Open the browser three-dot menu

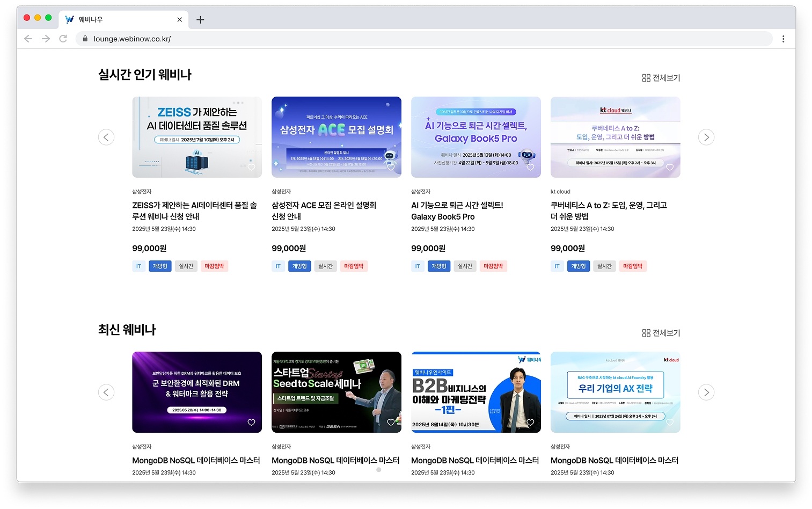tap(783, 39)
